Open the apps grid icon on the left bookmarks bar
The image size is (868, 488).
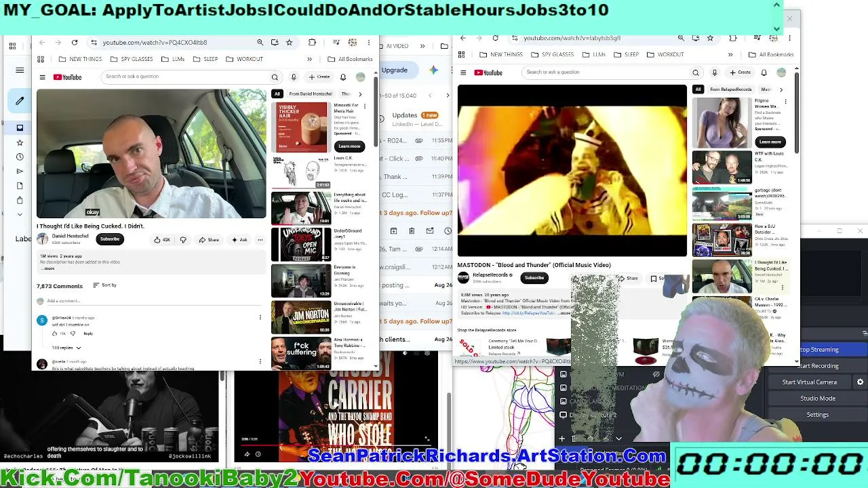coord(41,59)
